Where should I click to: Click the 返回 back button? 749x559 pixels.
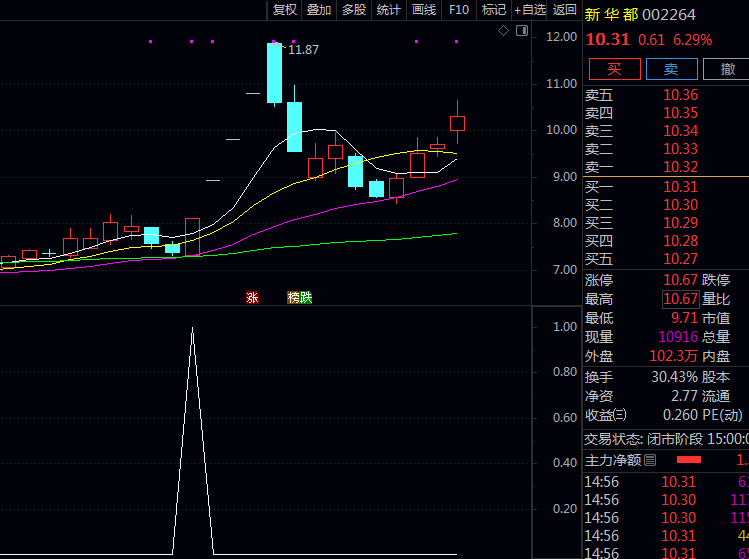click(x=565, y=10)
